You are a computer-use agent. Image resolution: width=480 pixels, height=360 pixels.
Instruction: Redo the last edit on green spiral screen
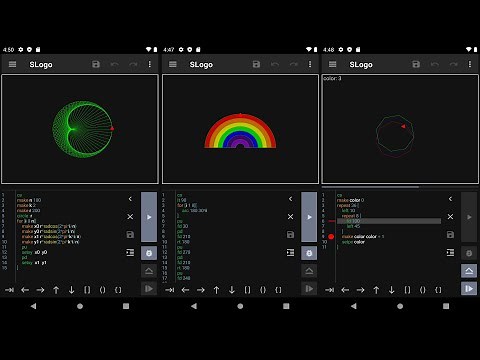133,64
